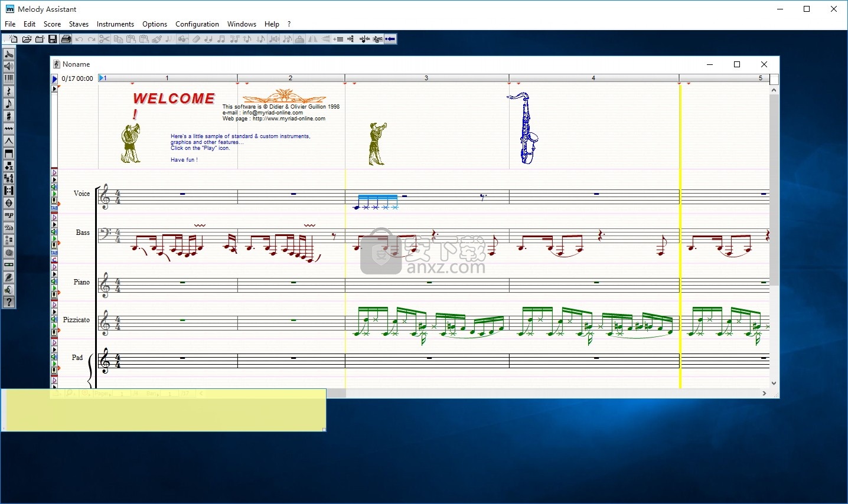The height and width of the screenshot is (504, 848).
Task: Toggle the Bass staff speaker mute icon
Action: point(54,231)
